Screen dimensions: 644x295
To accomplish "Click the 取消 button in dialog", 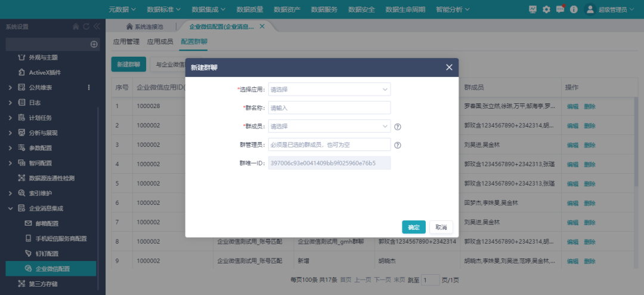I will click(x=441, y=227).
